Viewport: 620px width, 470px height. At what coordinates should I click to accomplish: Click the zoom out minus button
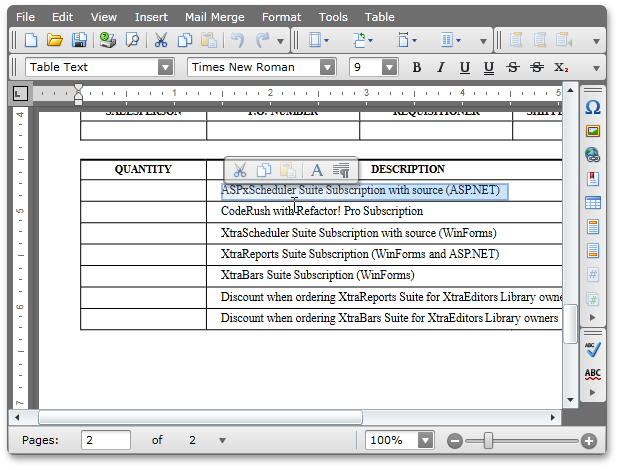tap(455, 441)
